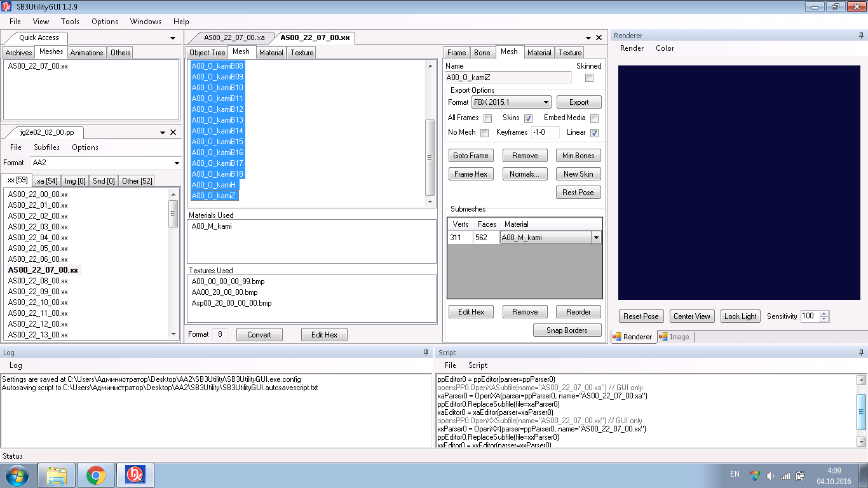Increase Sensitivity using the up stepper arrow
Image resolution: width=868 pixels, height=488 pixels.
824,313
